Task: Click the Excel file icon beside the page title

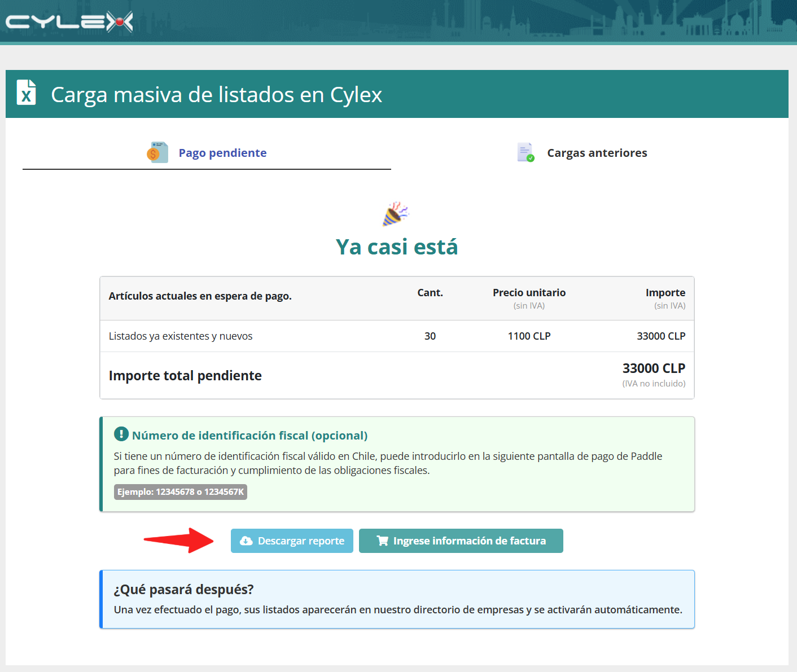Action: [26, 93]
